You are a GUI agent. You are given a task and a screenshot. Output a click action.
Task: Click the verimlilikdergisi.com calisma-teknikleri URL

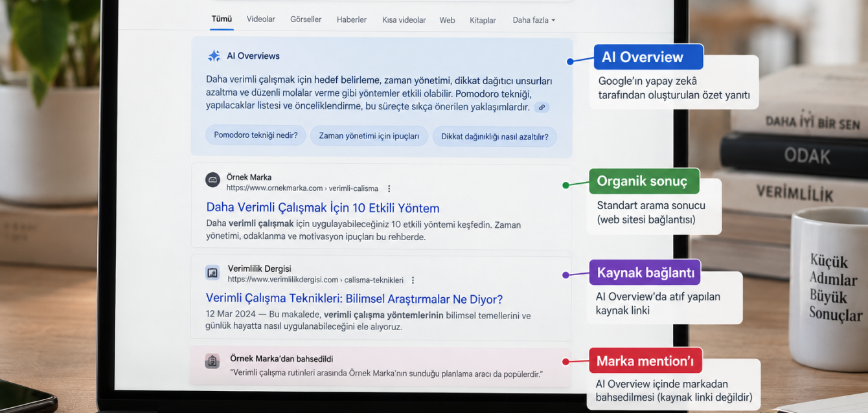point(315,280)
